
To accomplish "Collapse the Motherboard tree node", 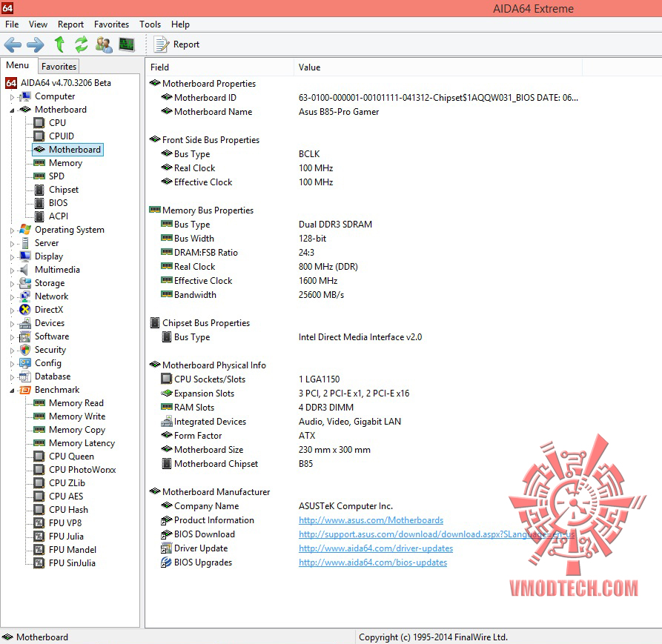I will pos(13,110).
